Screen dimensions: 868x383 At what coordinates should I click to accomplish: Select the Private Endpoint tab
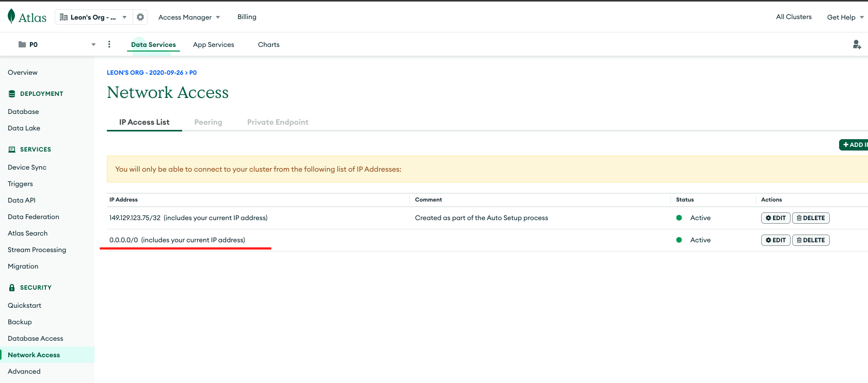pos(278,122)
